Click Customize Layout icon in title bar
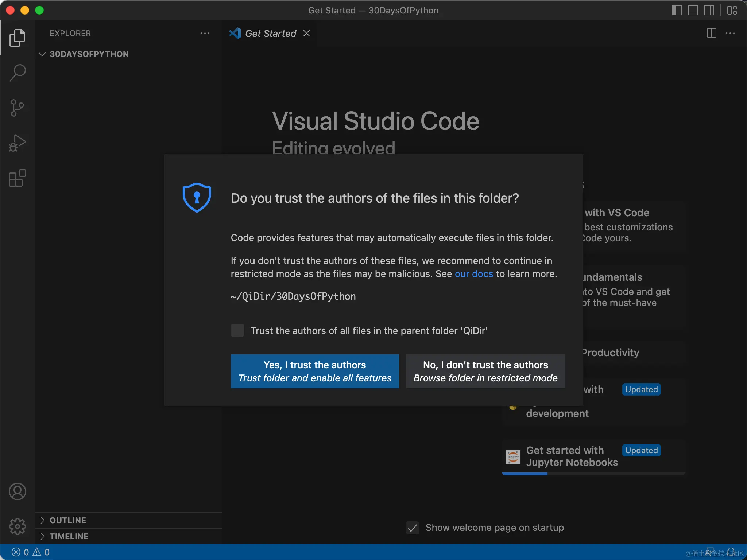Viewport: 747px width, 560px height. tap(732, 10)
